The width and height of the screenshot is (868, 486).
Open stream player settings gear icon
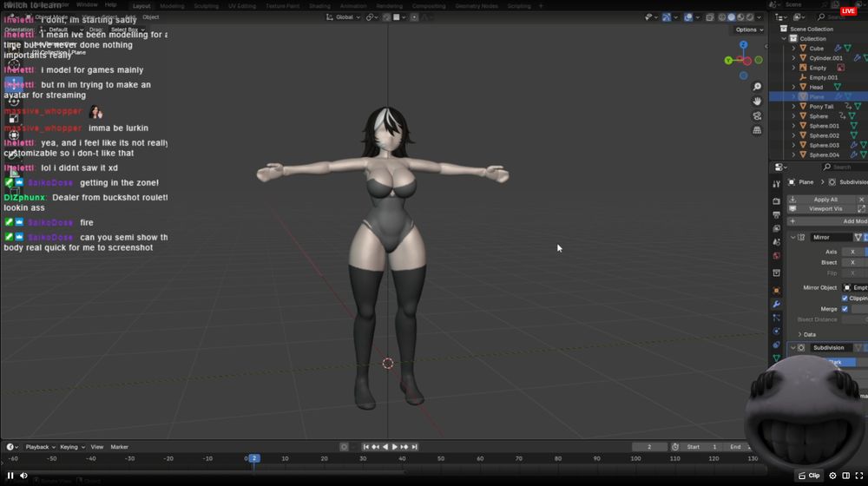pyautogui.click(x=832, y=476)
